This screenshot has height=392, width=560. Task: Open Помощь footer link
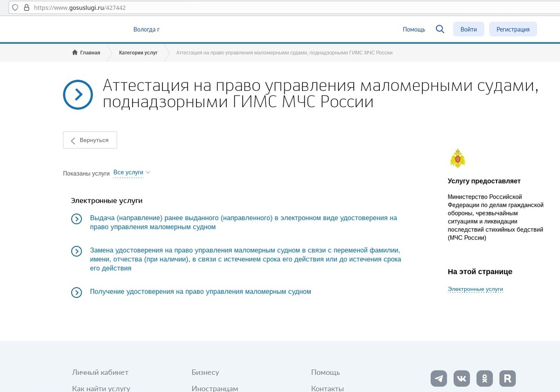point(326,372)
